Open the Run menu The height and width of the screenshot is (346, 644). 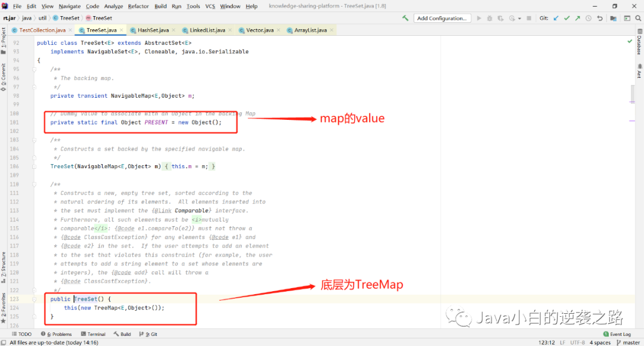(176, 6)
